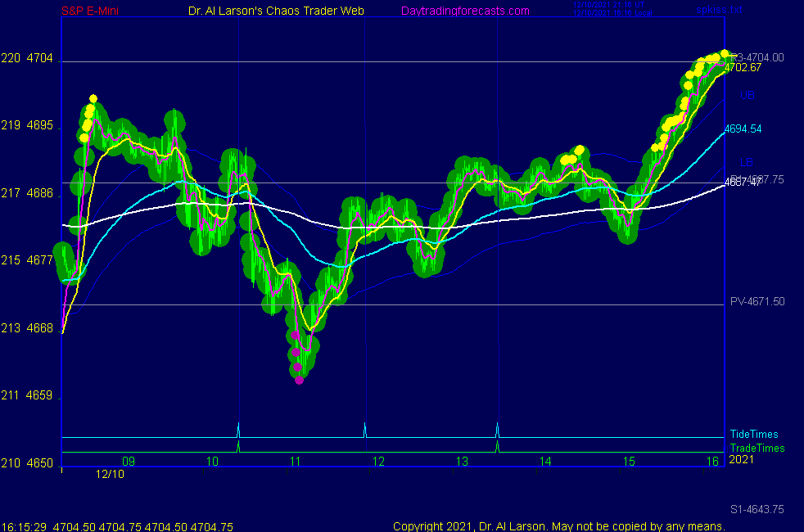Click the spkiss.txt label
Viewport: 804px width, 532px height.
(x=719, y=9)
